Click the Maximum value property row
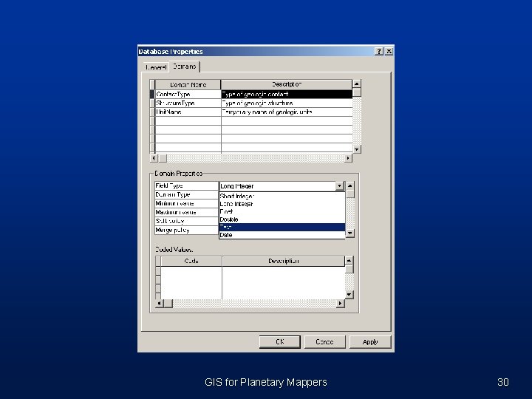Screen dimensions: 532x399 (x=186, y=212)
